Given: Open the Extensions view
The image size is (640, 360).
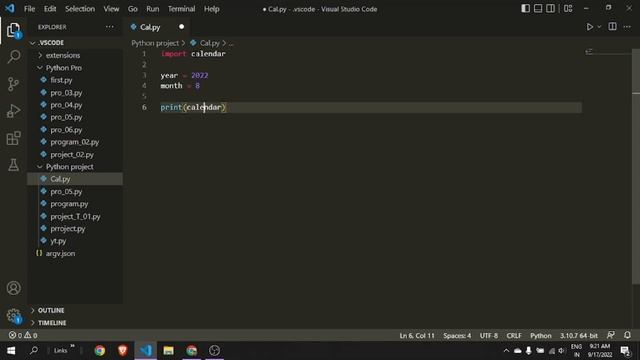Looking at the screenshot, I should point(13,138).
